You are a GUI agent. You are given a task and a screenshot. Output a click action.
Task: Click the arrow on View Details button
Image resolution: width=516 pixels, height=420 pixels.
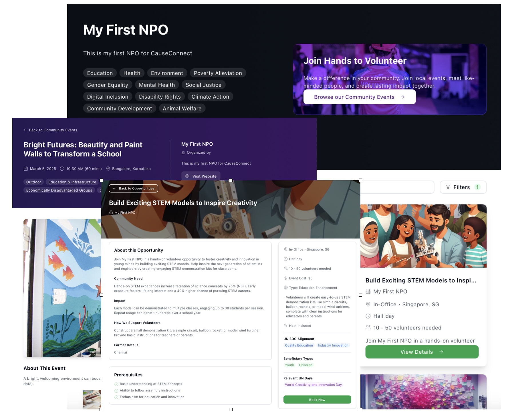point(441,352)
